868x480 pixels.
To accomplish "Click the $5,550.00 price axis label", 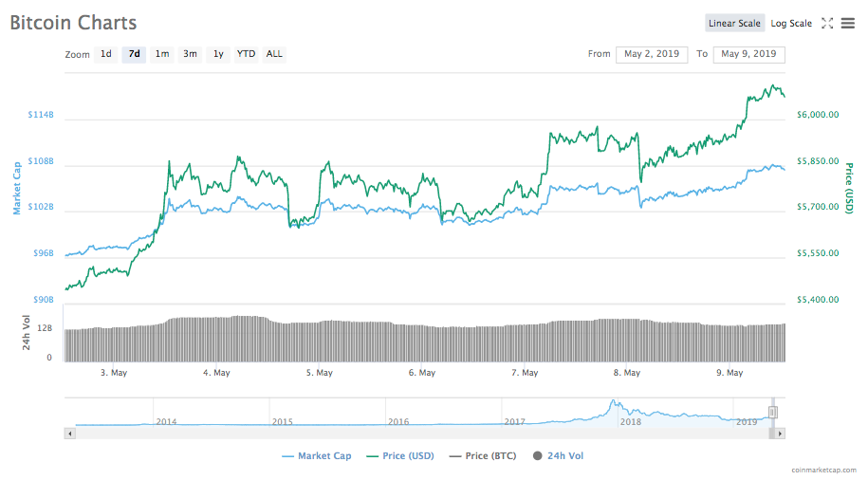I will (818, 253).
